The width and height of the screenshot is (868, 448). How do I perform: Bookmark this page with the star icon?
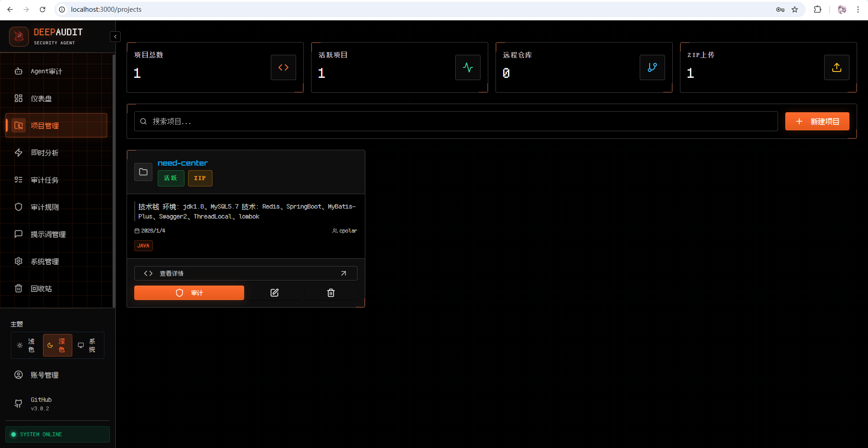795,10
